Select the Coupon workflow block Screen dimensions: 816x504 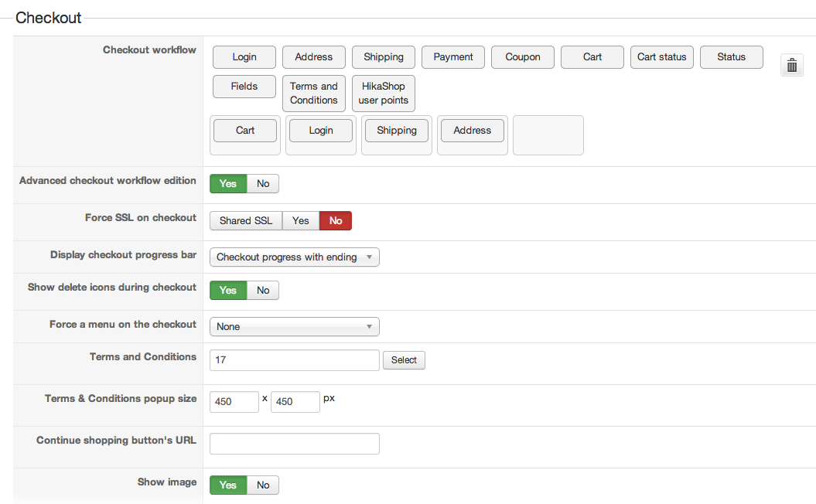click(x=523, y=57)
